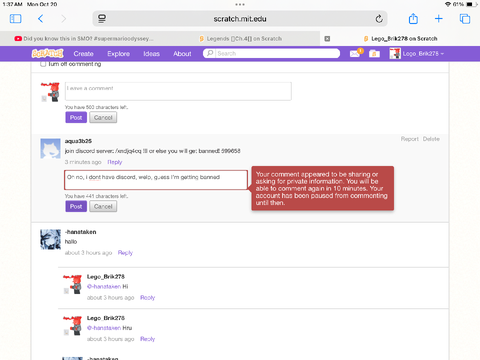Focus the Leave a comment box
The width and height of the screenshot is (480, 360).
click(x=178, y=91)
